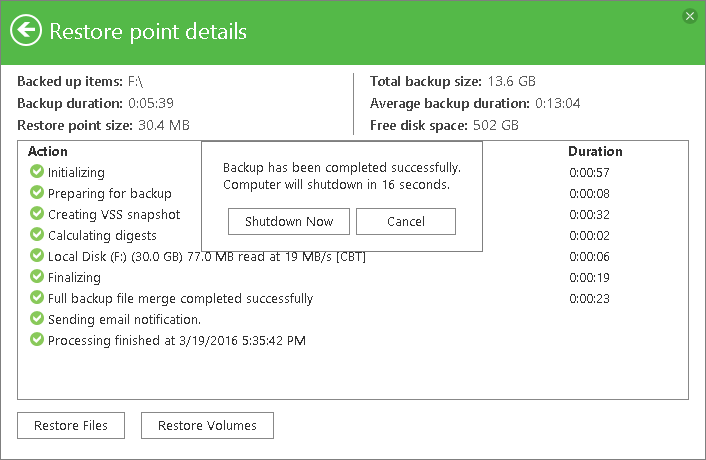The height and width of the screenshot is (460, 706).
Task: Click status icon for Creating VSS snapshot
Action: [37, 214]
